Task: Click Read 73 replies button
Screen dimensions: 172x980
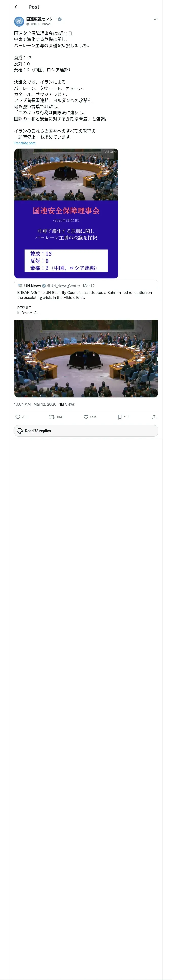Action: coord(86,431)
